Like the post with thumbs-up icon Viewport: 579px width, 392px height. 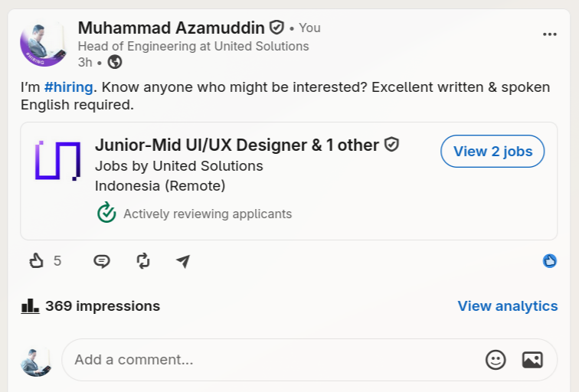(x=36, y=261)
